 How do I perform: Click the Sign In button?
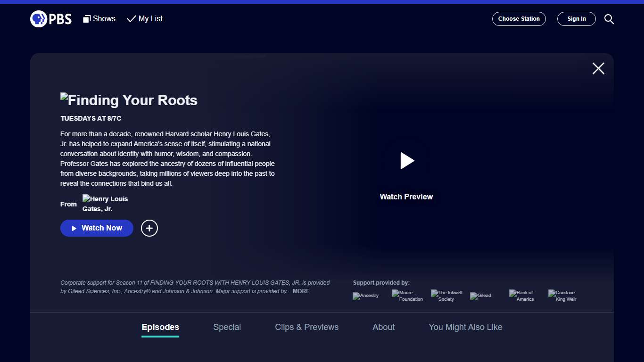pos(576,19)
